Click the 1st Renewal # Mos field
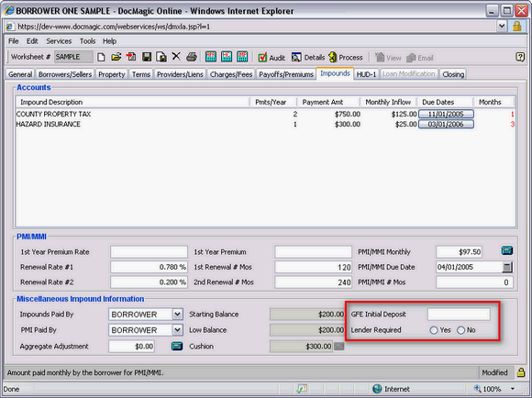The width and height of the screenshot is (532, 398). (313, 267)
